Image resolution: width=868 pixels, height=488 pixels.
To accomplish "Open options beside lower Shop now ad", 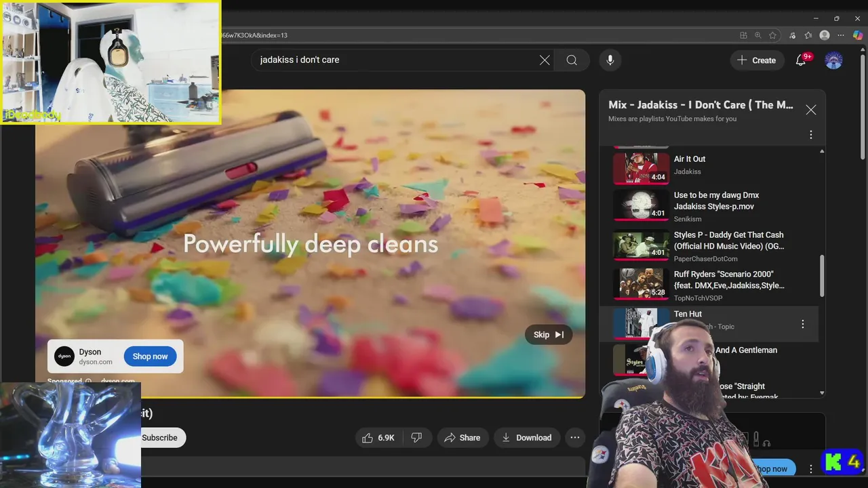I will pyautogui.click(x=811, y=469).
